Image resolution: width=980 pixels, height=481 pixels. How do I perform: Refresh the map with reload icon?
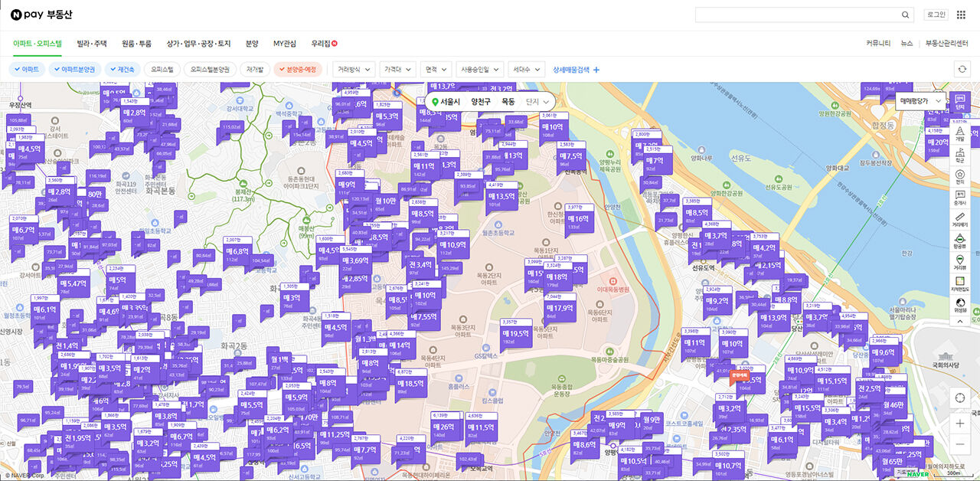pyautogui.click(x=962, y=69)
